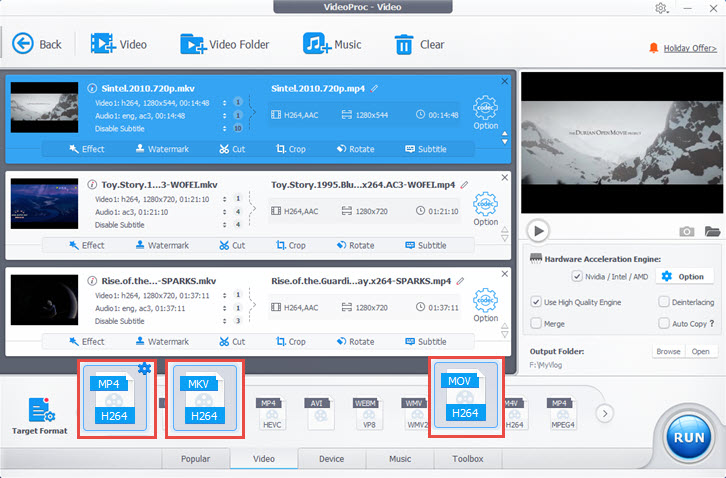
Task: Enable the Merge checkbox
Action: (x=536, y=323)
